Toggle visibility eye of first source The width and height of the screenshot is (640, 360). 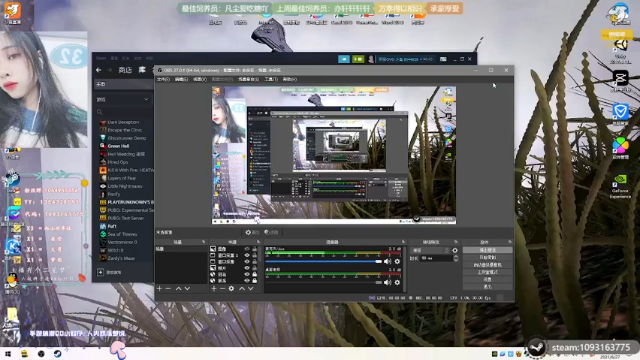[247, 249]
